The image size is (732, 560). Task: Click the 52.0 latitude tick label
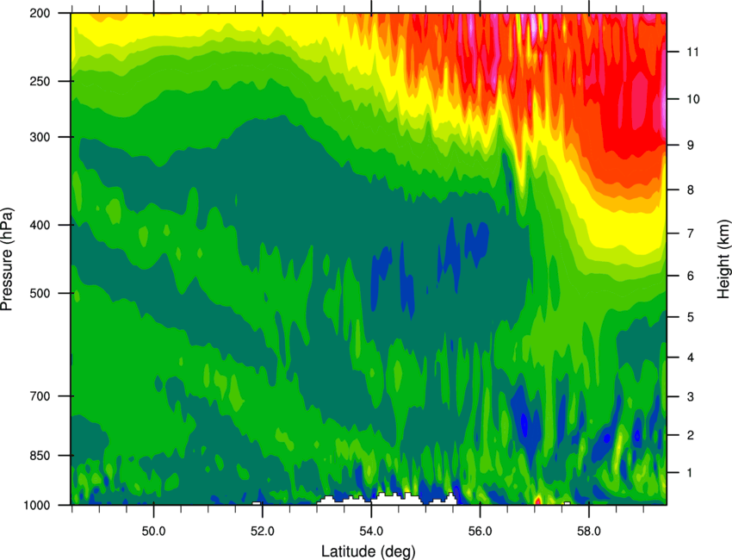[x=263, y=532]
